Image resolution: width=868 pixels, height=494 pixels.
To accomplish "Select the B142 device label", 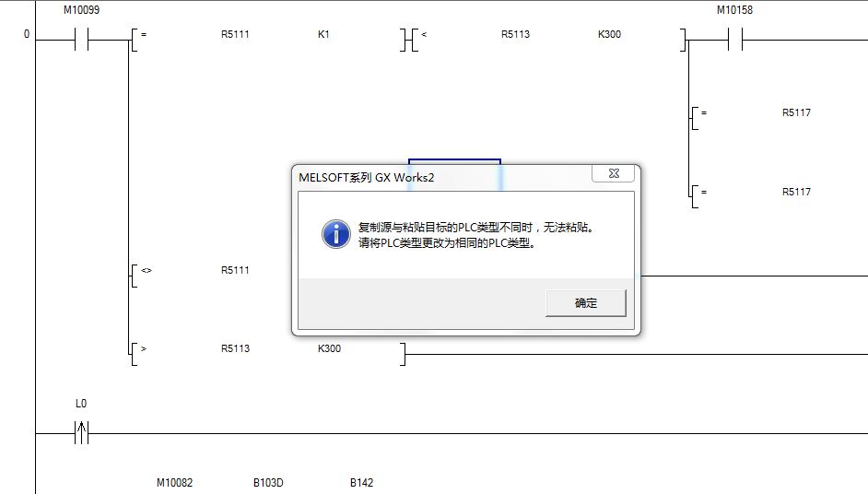I will [x=361, y=483].
